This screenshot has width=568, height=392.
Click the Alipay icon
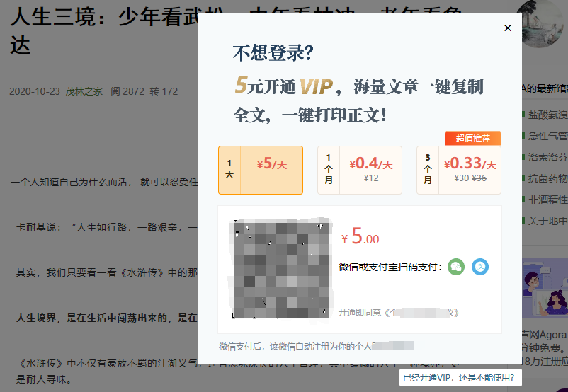[480, 267]
